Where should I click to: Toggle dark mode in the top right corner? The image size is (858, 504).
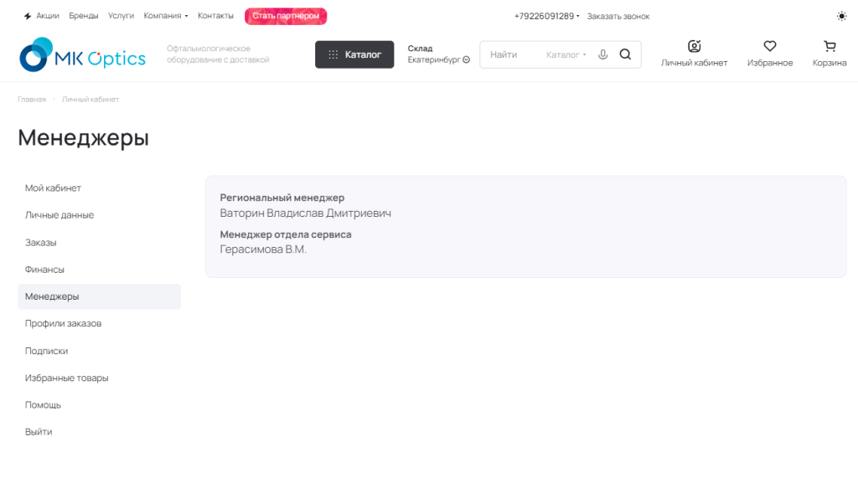842,15
